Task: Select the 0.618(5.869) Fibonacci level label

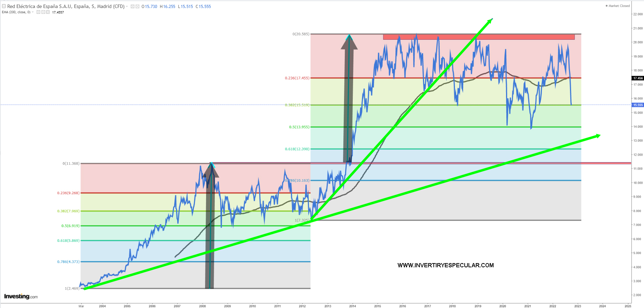Action: (x=68, y=240)
